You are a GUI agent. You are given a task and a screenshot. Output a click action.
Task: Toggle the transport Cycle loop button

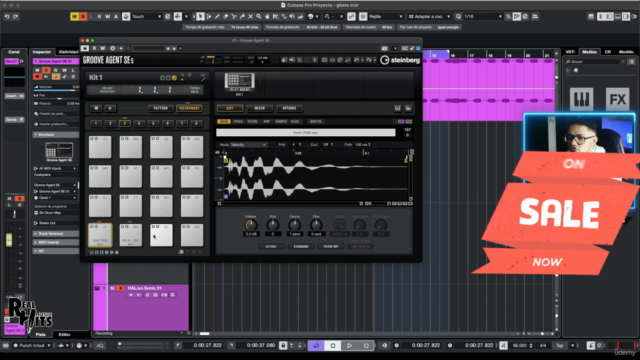(316, 346)
